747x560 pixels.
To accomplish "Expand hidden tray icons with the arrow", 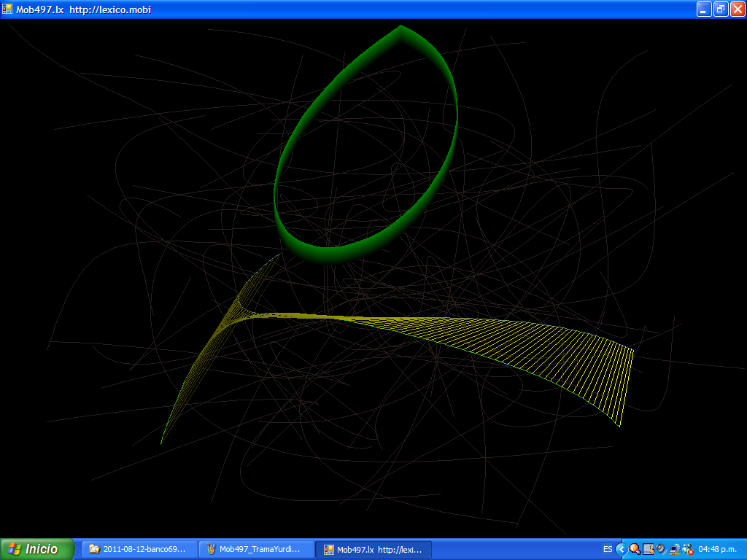I will [622, 549].
